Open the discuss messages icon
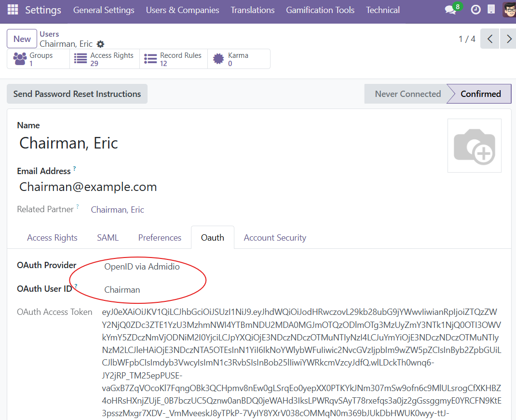The height and width of the screenshot is (420, 516). tap(450, 10)
